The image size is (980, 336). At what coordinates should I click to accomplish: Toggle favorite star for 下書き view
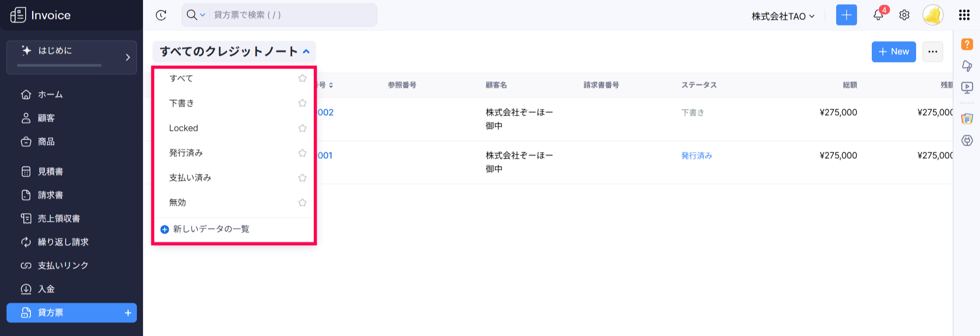point(302,103)
